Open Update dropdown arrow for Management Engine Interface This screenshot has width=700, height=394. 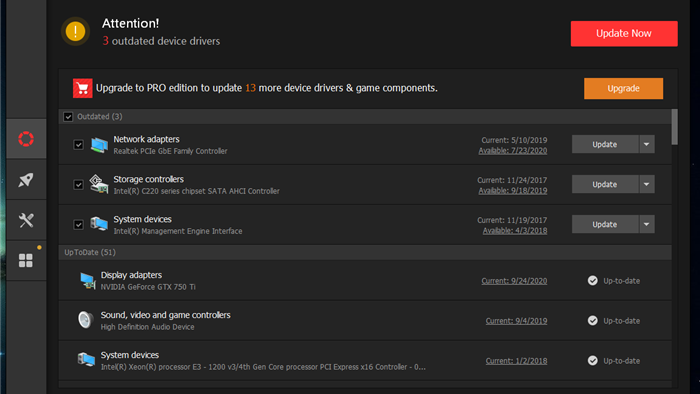646,224
